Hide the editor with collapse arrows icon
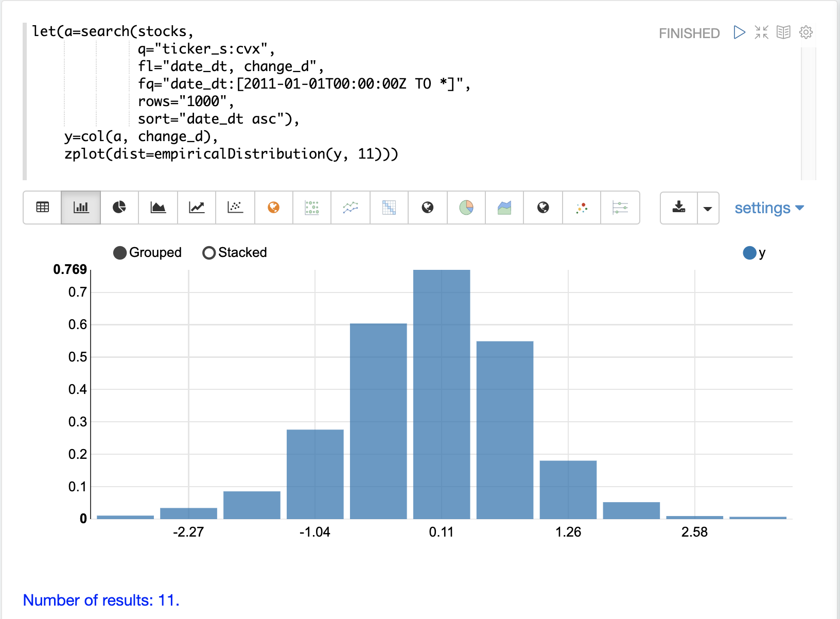The image size is (840, 619). pos(761,32)
